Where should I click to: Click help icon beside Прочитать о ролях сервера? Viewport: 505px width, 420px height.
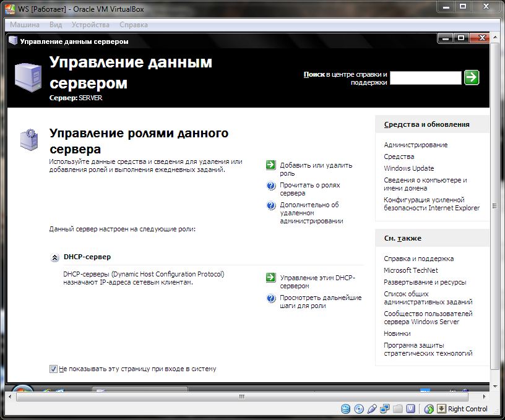271,186
